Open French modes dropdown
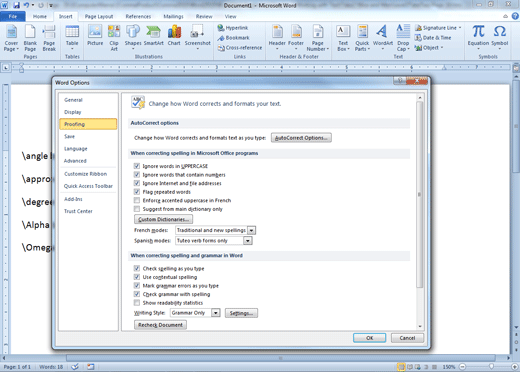This screenshot has height=372, width=520. point(252,230)
